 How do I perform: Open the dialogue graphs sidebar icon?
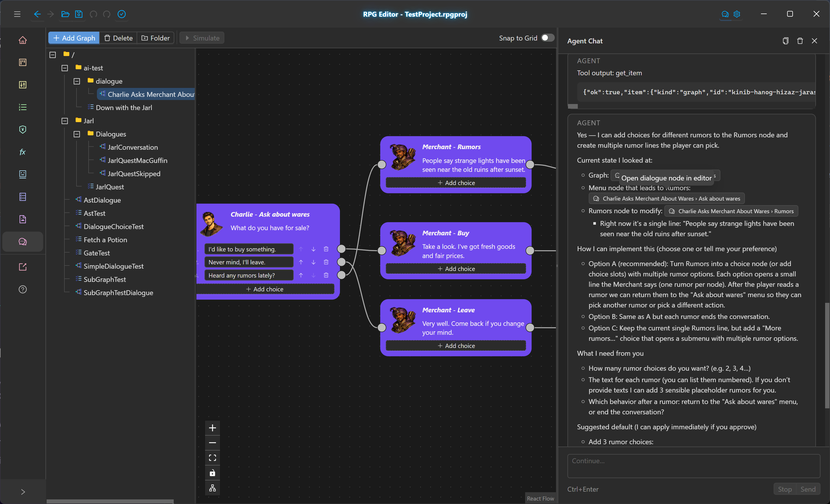pyautogui.click(x=22, y=242)
